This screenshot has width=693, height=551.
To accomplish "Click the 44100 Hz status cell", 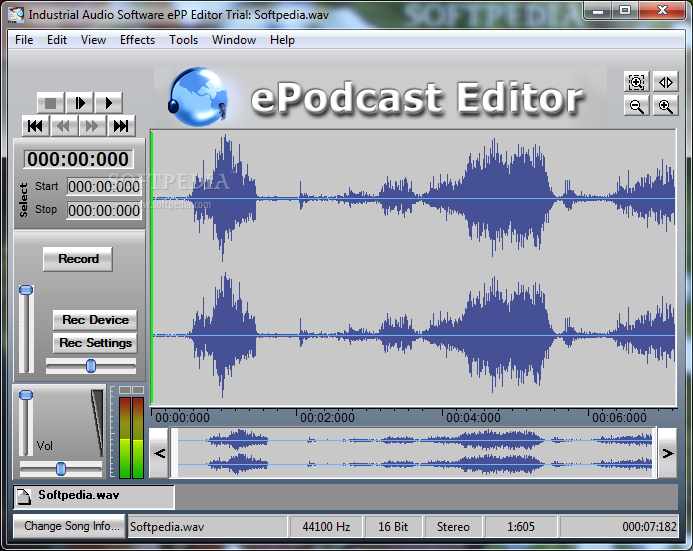I will click(326, 527).
